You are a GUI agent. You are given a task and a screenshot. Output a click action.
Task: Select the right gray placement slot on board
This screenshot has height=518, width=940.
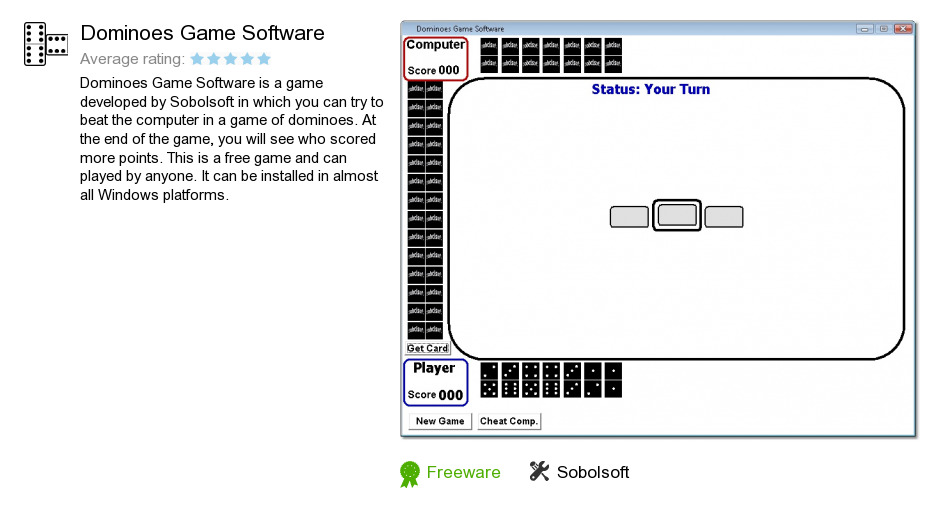(724, 217)
